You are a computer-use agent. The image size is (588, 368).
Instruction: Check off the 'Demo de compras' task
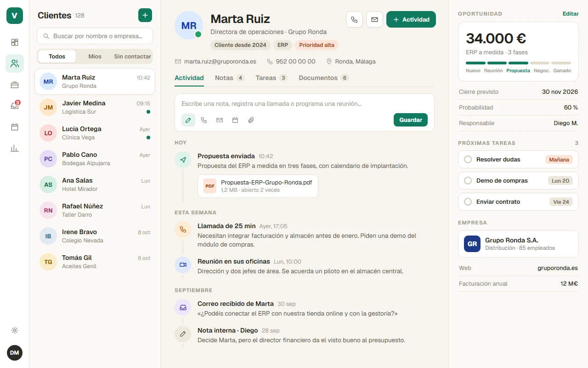(x=468, y=181)
